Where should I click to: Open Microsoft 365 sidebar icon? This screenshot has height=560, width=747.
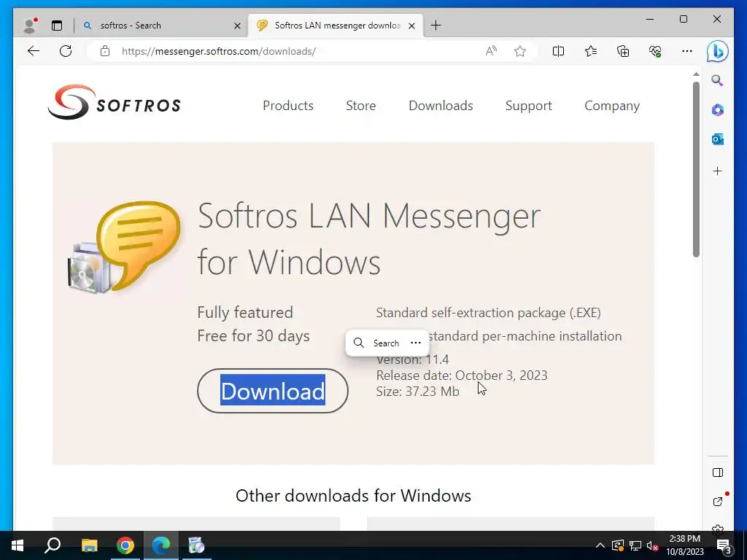[x=718, y=110]
